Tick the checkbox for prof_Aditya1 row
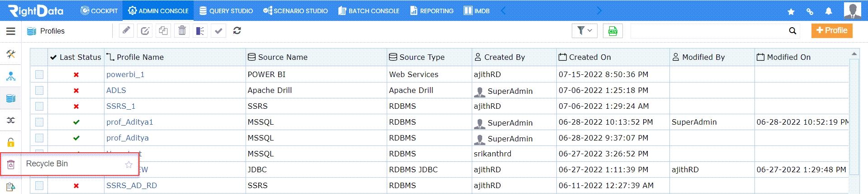The height and width of the screenshot is (194, 868). coord(39,122)
